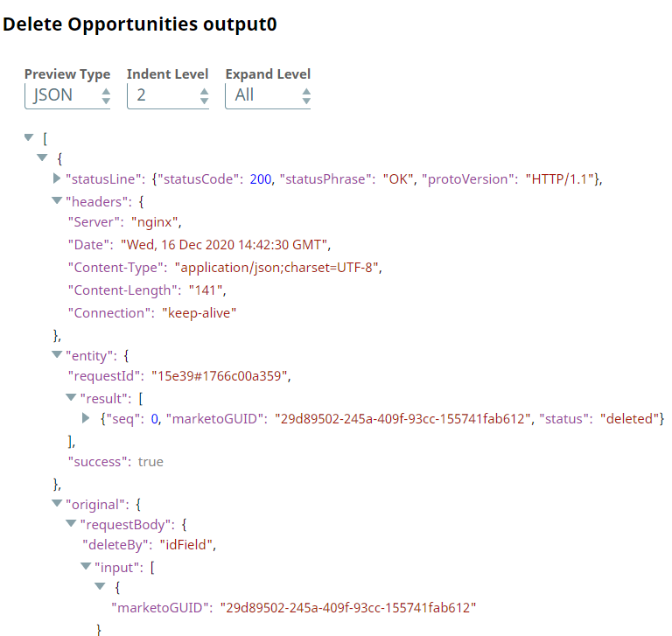
Task: Click the "deleteBy" key
Action: click(x=115, y=545)
